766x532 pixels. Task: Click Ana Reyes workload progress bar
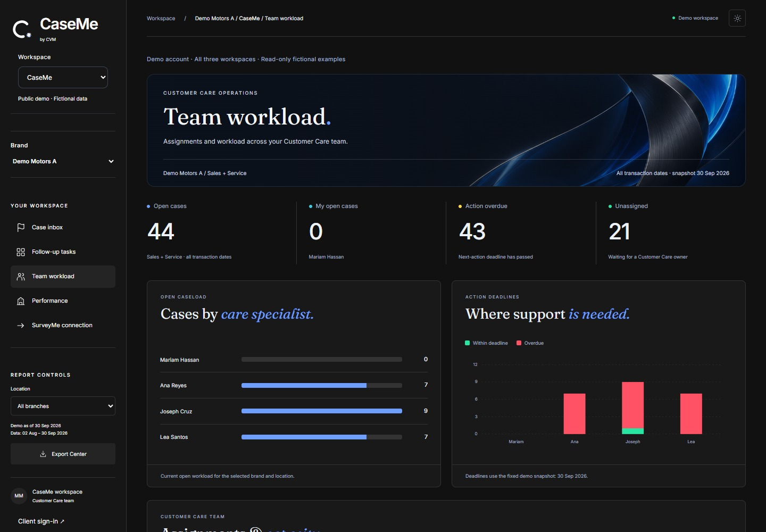[322, 385]
